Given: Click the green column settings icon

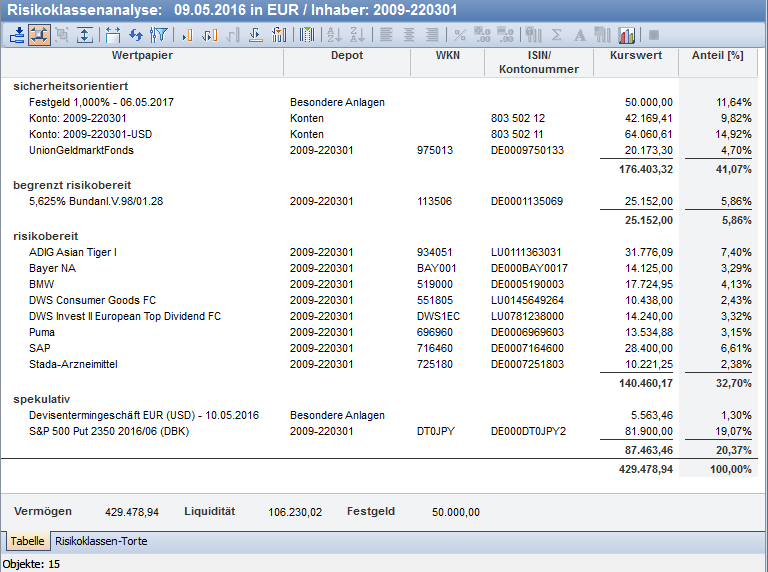Looking at the screenshot, I should pyautogui.click(x=306, y=35).
